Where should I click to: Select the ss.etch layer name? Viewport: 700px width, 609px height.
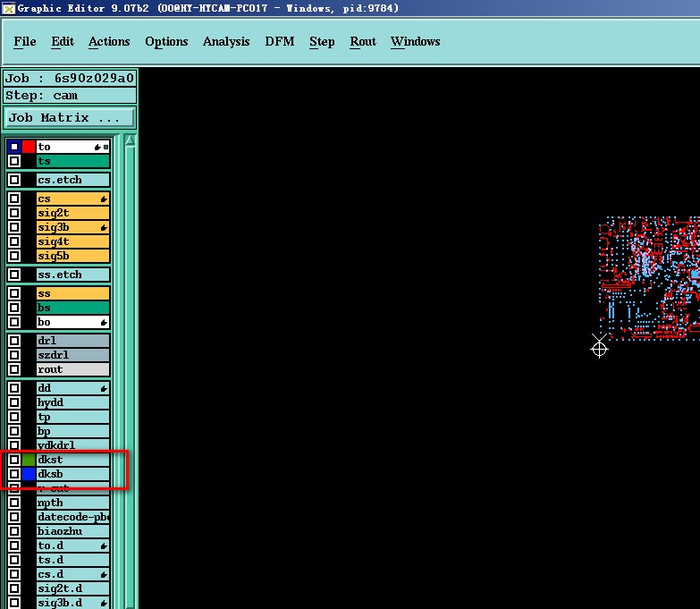(73, 275)
